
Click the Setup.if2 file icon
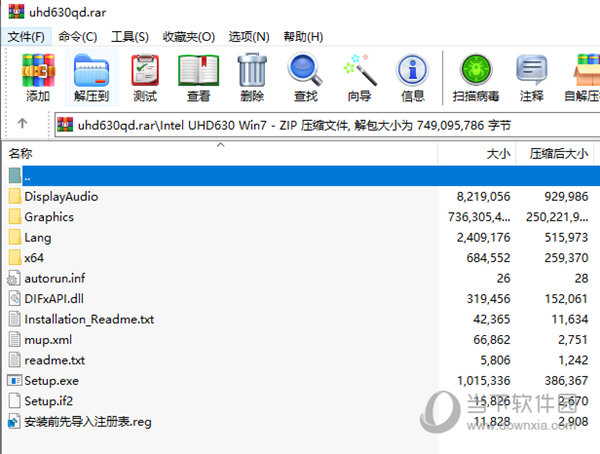click(15, 401)
